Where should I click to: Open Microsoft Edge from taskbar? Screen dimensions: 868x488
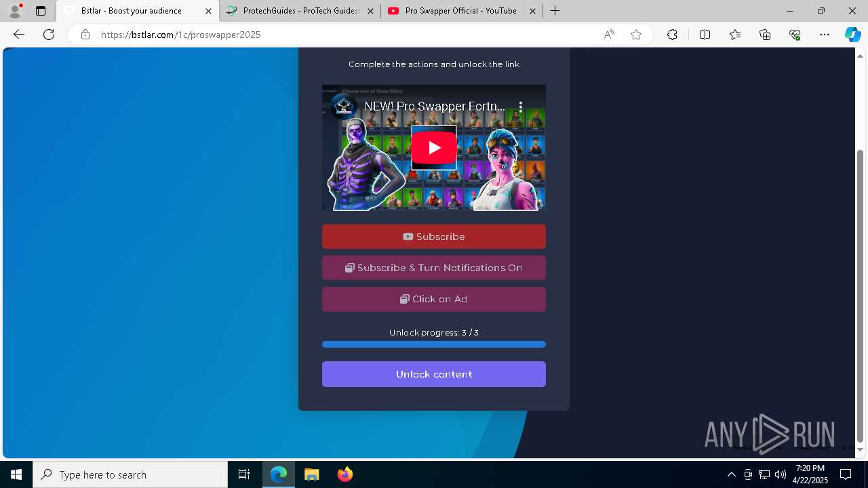pyautogui.click(x=279, y=474)
